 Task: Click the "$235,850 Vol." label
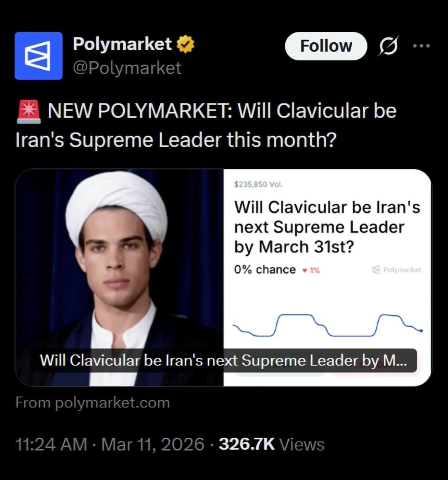pyautogui.click(x=258, y=184)
